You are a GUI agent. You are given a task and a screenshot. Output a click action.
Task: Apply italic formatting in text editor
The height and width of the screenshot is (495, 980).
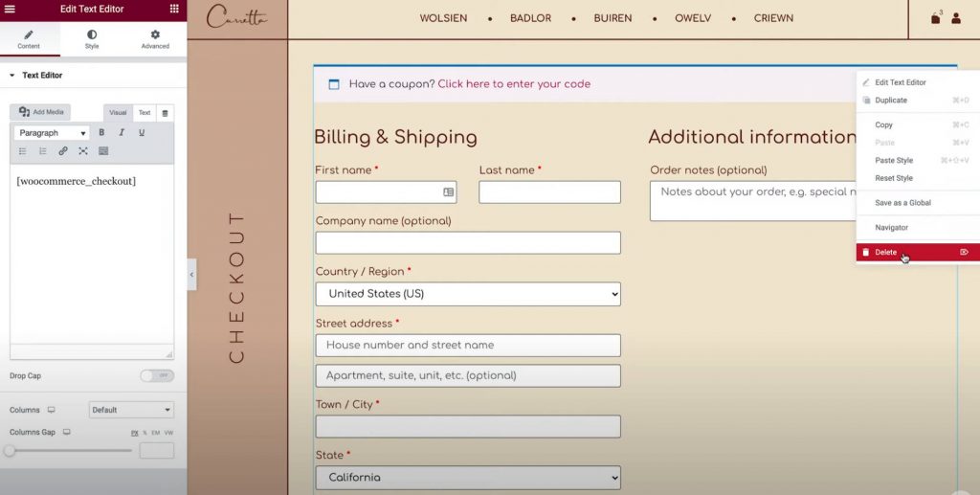coord(122,133)
